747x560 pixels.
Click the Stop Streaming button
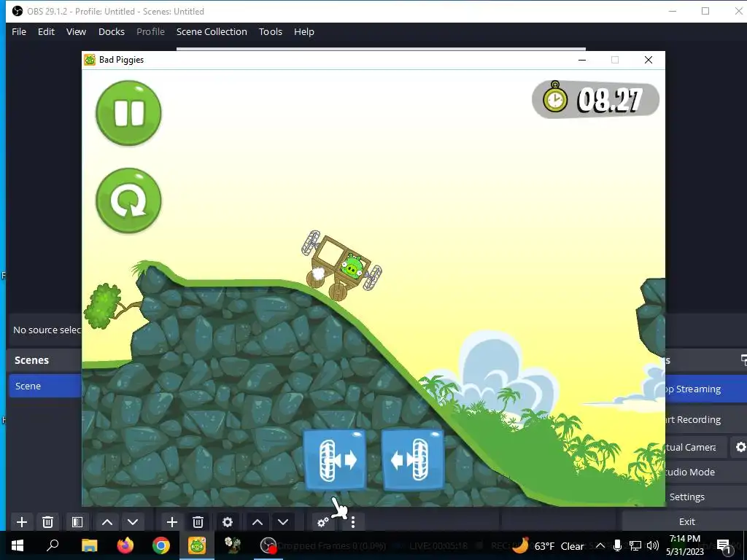pyautogui.click(x=706, y=389)
